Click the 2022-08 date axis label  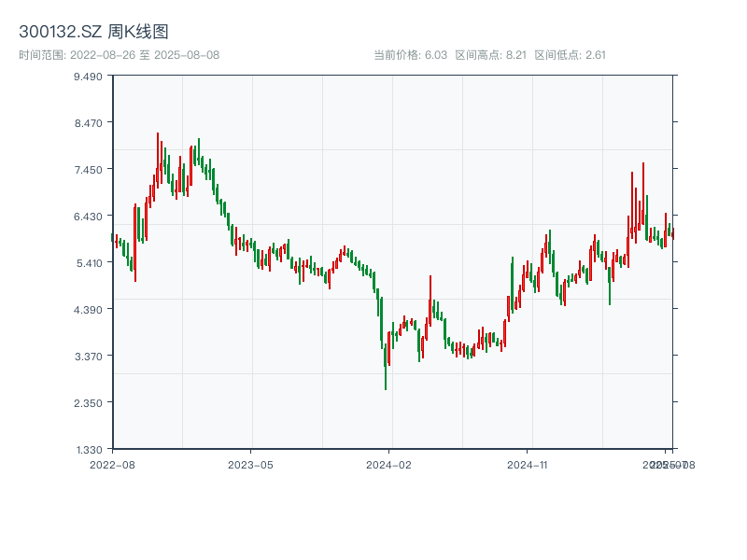(x=112, y=464)
